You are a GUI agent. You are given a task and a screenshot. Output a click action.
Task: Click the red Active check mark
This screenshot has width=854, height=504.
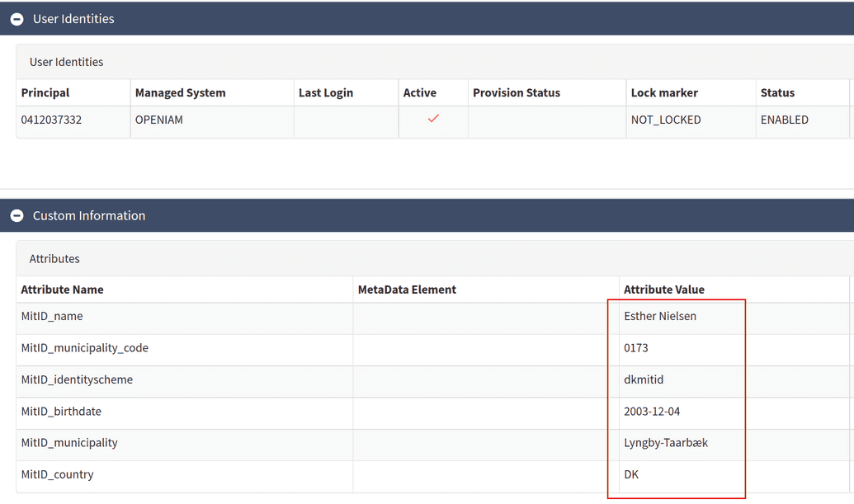tap(433, 119)
